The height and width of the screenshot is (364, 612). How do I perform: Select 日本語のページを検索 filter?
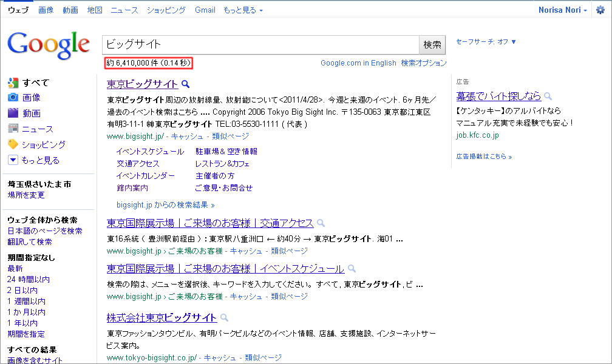(45, 231)
